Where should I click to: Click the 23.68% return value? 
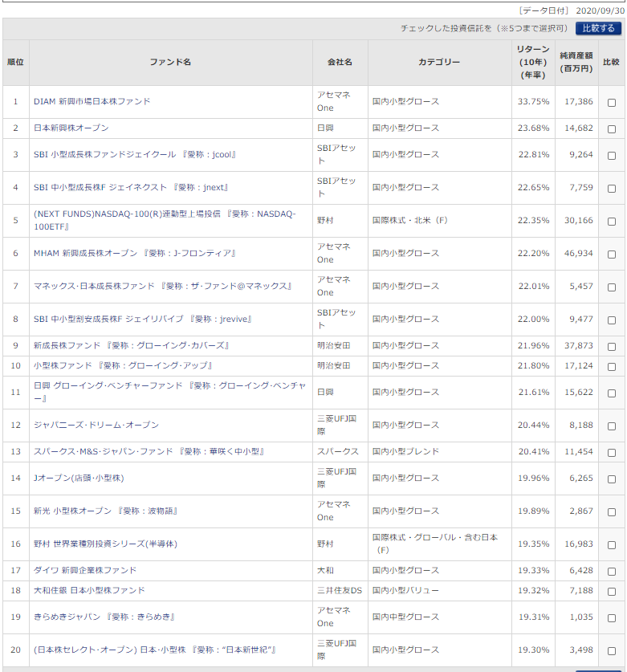point(533,128)
